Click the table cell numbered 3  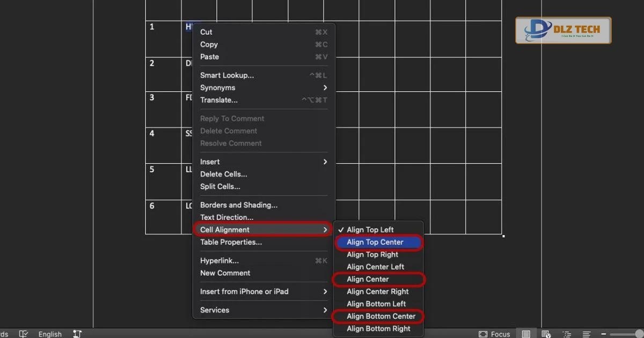click(x=163, y=109)
